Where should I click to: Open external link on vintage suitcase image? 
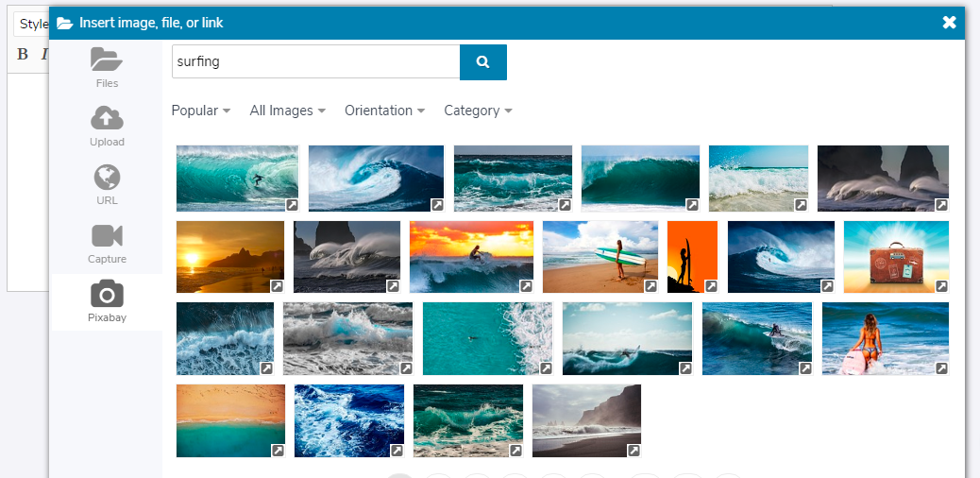[942, 286]
